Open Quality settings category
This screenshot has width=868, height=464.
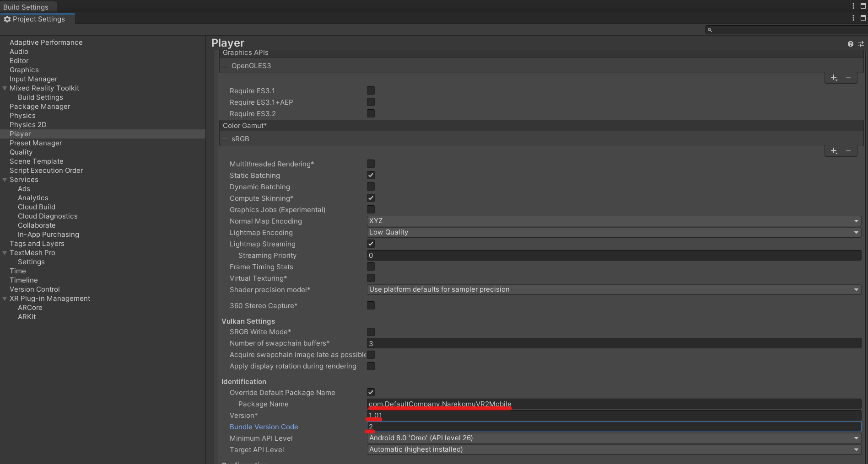coord(21,152)
